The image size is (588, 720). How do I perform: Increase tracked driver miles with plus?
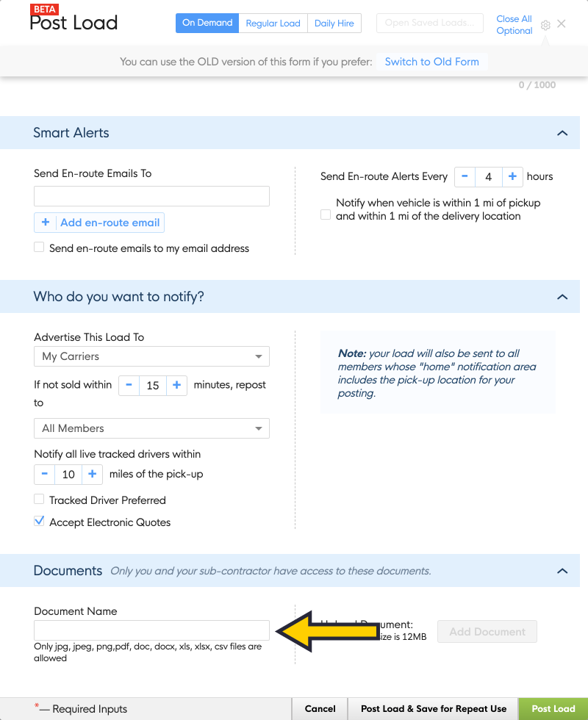(93, 475)
